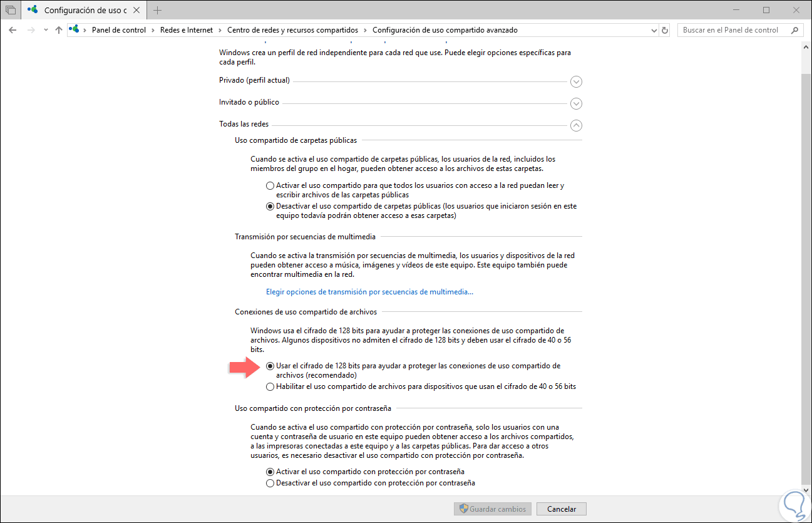Click the scrollbar up arrow
This screenshot has width=812, height=523.
806,48
